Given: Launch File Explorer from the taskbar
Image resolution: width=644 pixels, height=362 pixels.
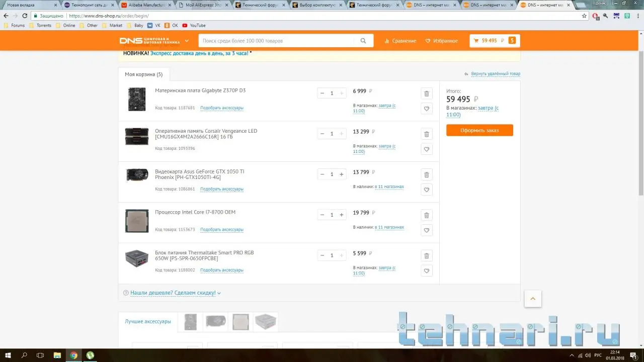Looking at the screenshot, I should [x=57, y=355].
